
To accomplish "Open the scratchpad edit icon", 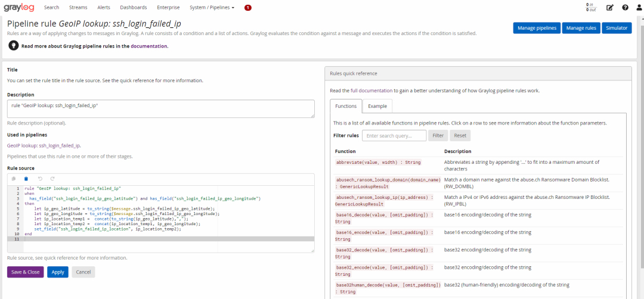I will [x=609, y=8].
